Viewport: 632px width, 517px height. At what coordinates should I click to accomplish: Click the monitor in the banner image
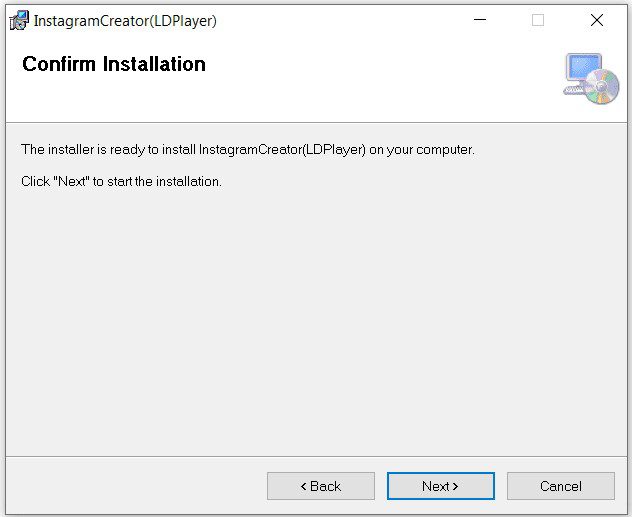click(x=584, y=67)
